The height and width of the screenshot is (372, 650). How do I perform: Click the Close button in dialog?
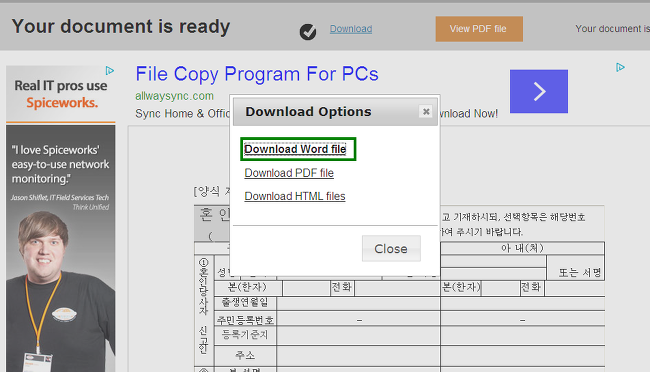(x=391, y=249)
